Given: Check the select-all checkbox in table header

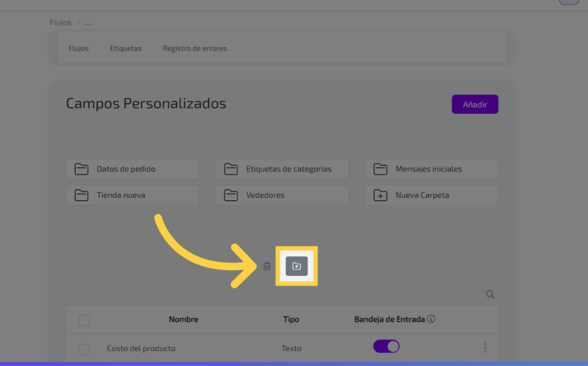Looking at the screenshot, I should [x=84, y=320].
